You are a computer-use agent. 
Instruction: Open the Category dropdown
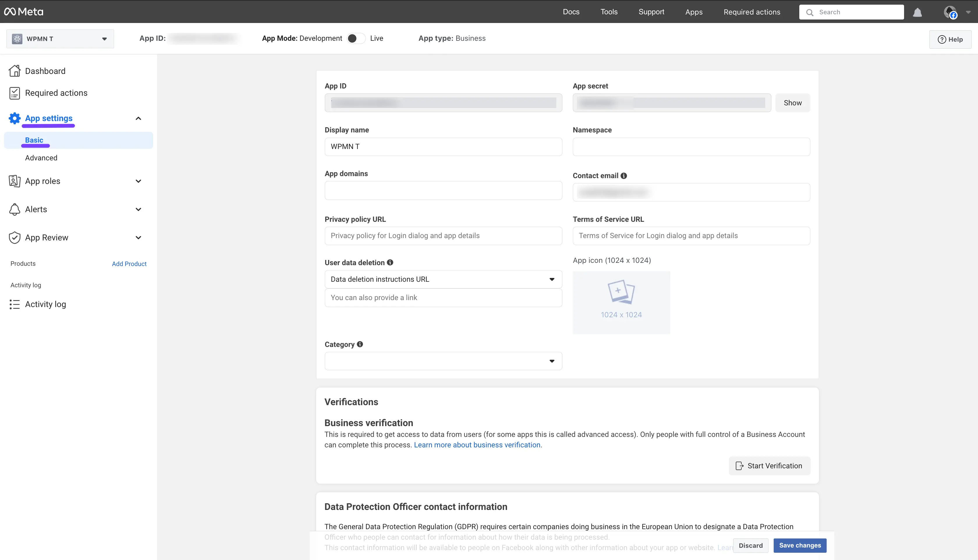click(x=443, y=361)
